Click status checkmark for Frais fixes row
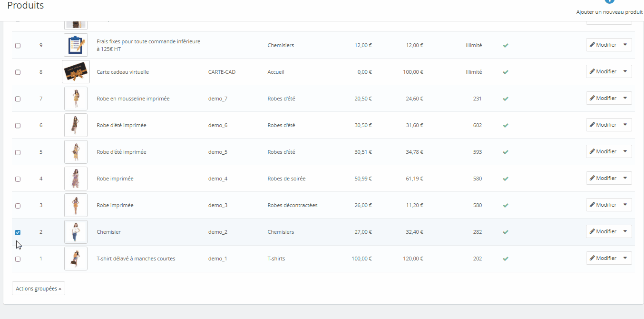This screenshot has width=644, height=319. 506,45
